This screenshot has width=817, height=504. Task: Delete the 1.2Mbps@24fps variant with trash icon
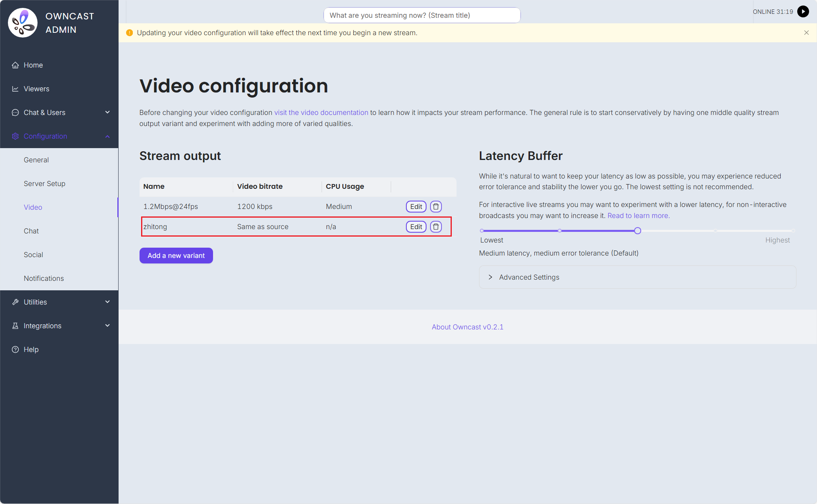436,207
